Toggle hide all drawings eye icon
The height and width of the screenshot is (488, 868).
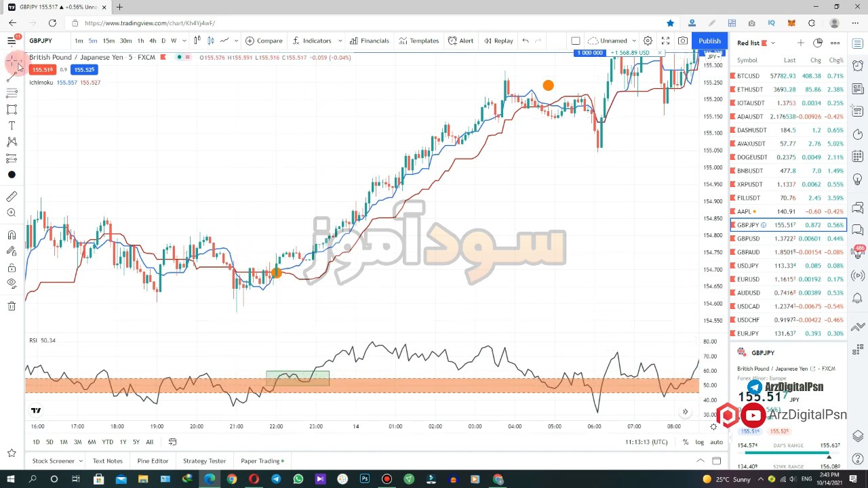point(12,284)
